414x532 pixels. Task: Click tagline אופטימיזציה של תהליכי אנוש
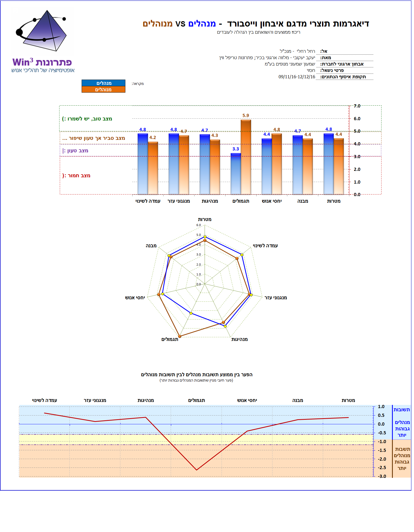43,70
